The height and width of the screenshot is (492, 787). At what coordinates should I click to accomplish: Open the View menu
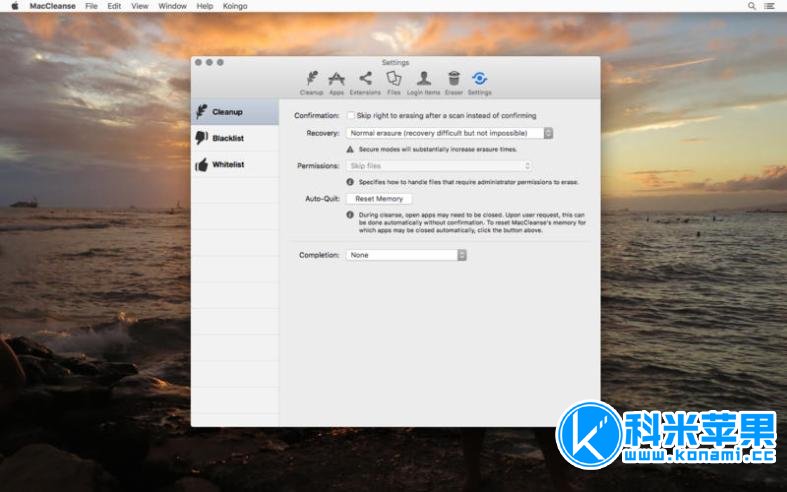point(140,6)
